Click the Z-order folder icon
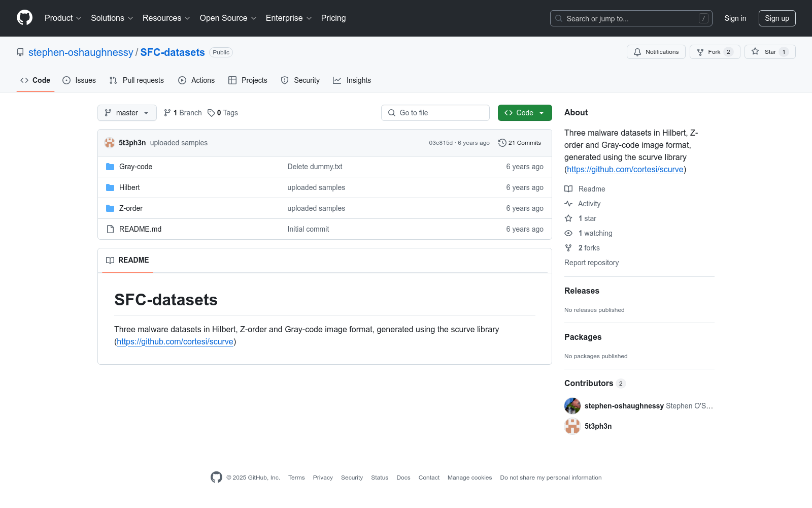This screenshot has width=812, height=508. (110, 208)
